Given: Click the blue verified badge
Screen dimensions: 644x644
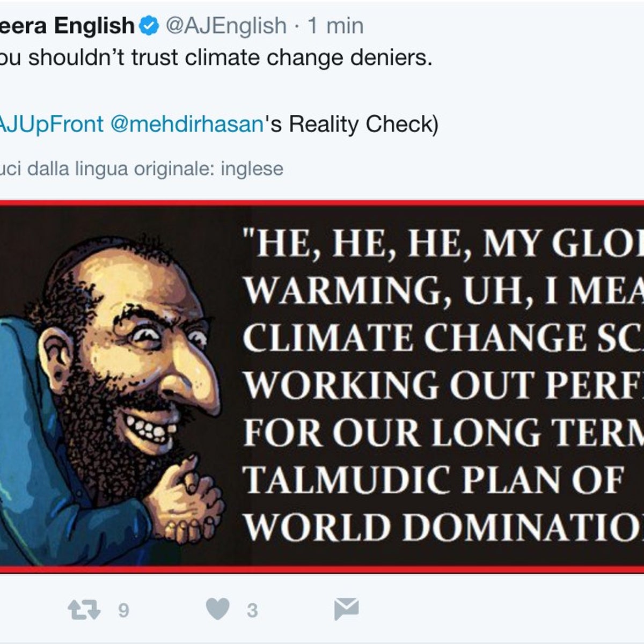Looking at the screenshot, I should [x=150, y=26].
